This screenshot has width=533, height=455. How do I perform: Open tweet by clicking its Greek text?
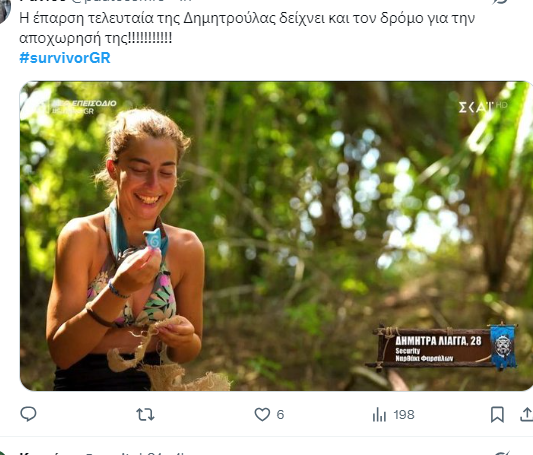click(247, 28)
